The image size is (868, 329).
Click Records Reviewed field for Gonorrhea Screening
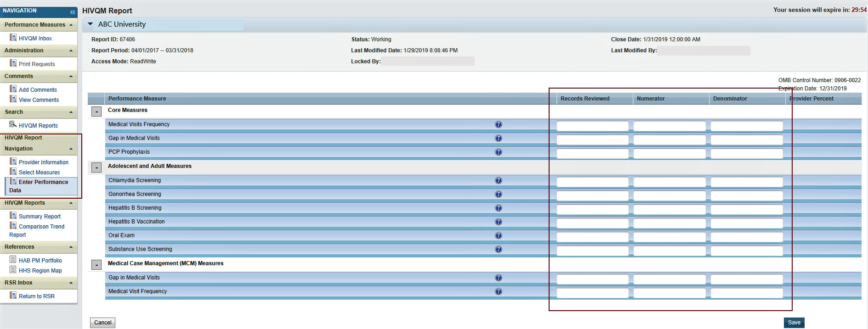click(592, 195)
